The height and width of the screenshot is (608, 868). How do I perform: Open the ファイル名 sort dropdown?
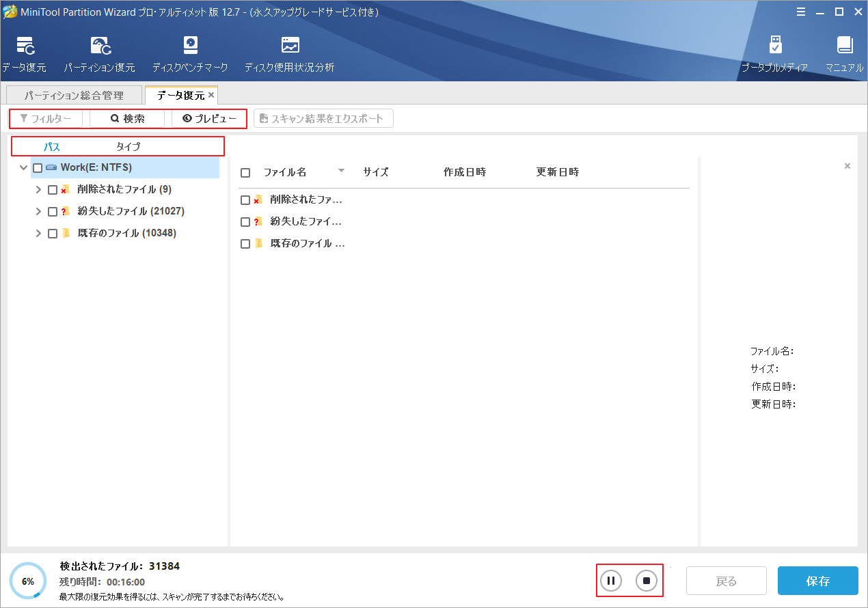(x=341, y=172)
